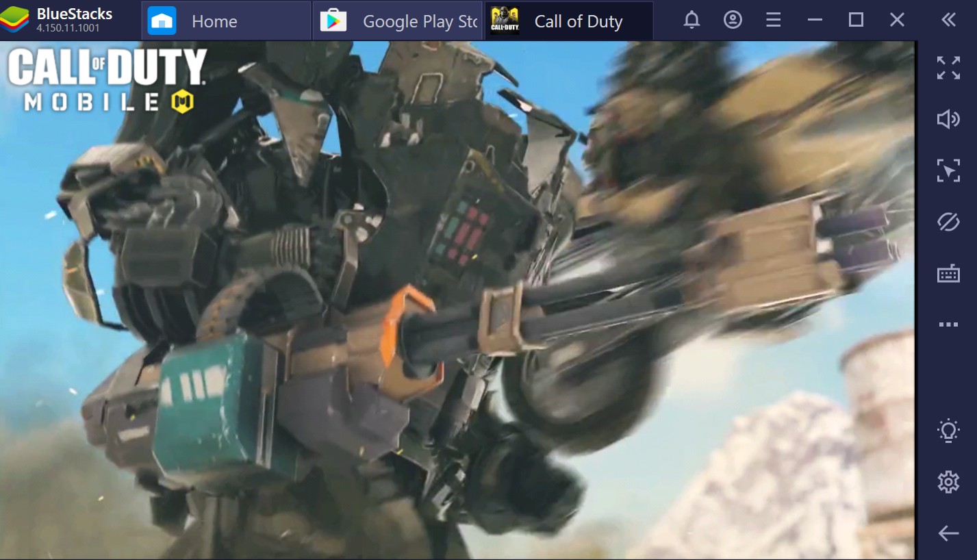Image resolution: width=977 pixels, height=560 pixels.
Task: Minimize the BlueStacks window
Action: point(815,21)
